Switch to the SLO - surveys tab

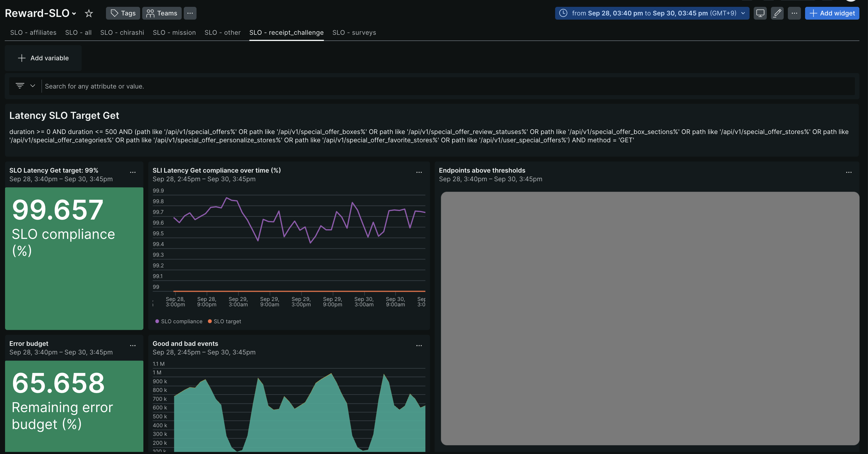pyautogui.click(x=354, y=32)
